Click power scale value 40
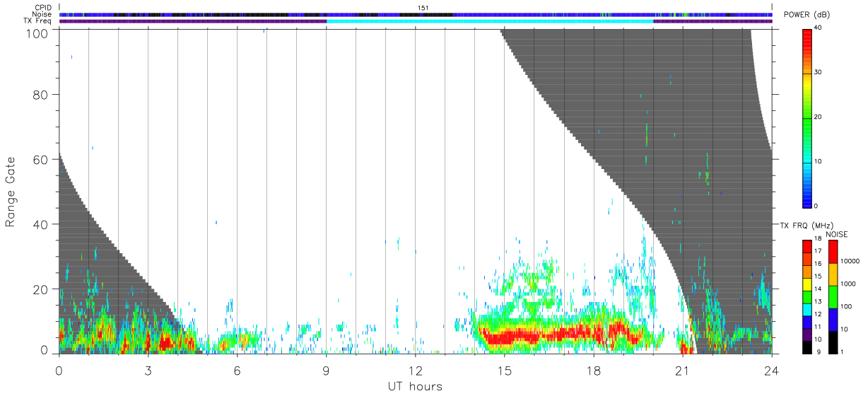Screen dimensions: 868x401 pyautogui.click(x=819, y=28)
